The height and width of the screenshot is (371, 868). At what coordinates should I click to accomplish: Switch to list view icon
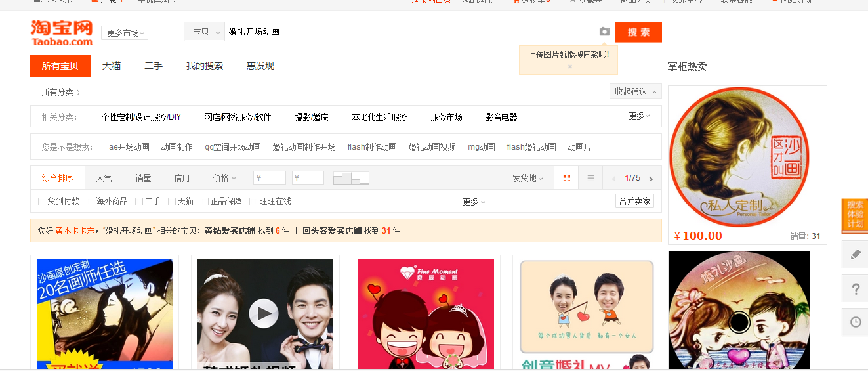point(590,178)
